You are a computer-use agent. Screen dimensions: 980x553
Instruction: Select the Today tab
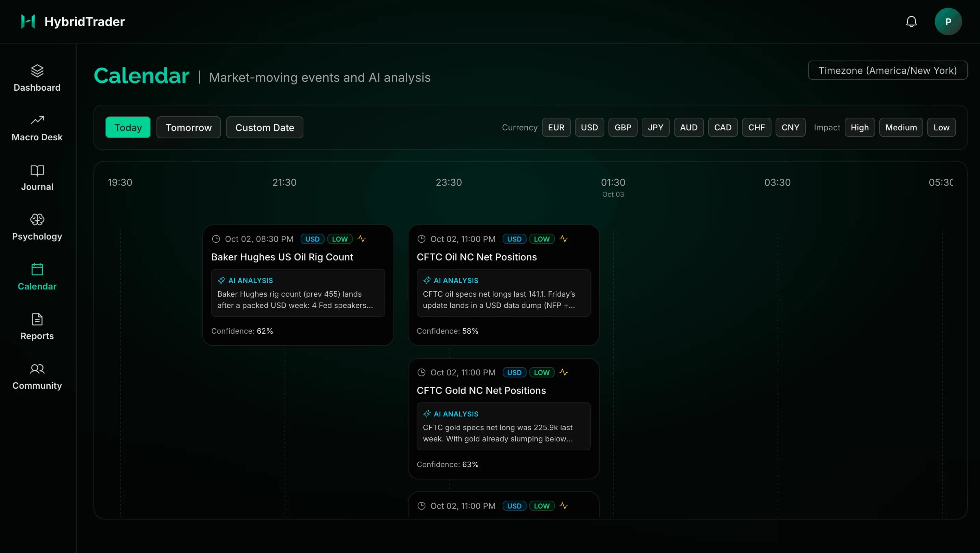click(128, 127)
